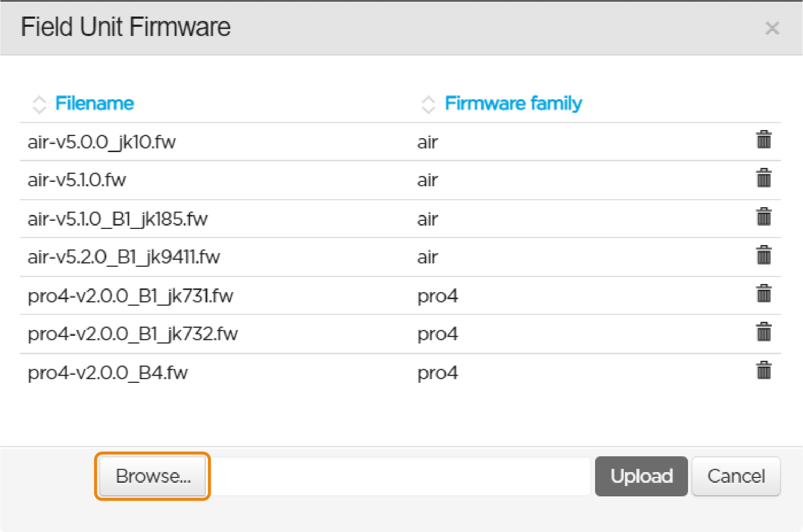
Task: Click the Filename sort chevron
Action: pyautogui.click(x=39, y=104)
